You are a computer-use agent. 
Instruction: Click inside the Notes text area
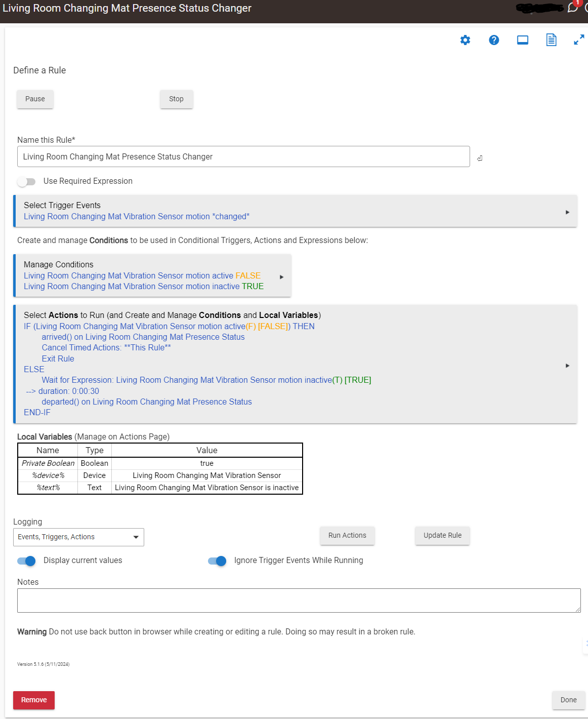coord(299,601)
